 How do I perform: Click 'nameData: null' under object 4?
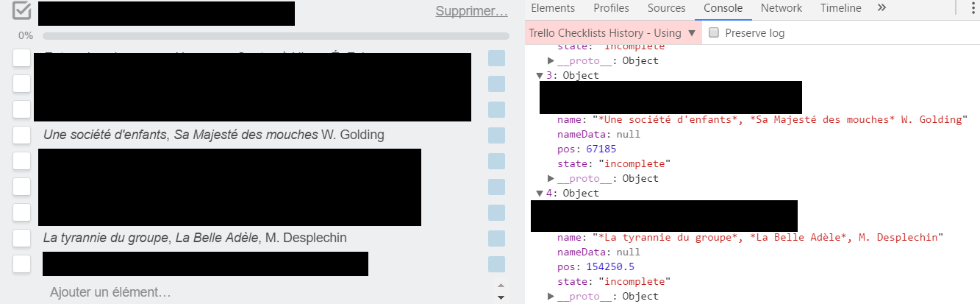click(x=599, y=252)
